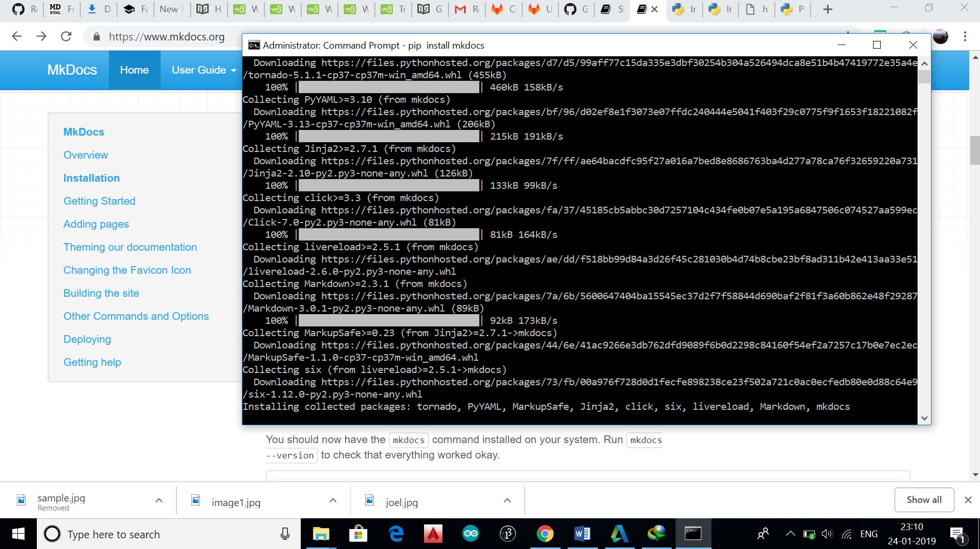
Task: Click the browser page scrollbar thumb
Action: pos(975,151)
